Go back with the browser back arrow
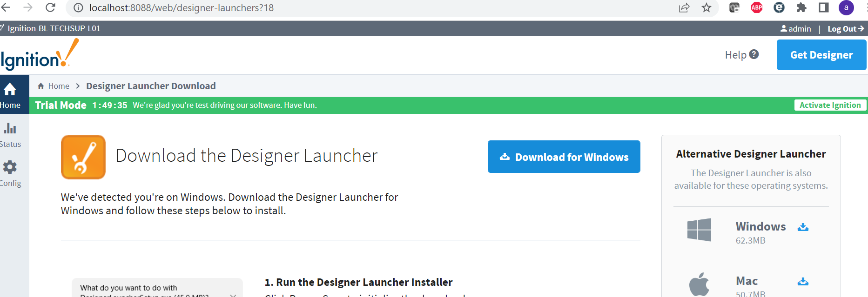 [6, 7]
